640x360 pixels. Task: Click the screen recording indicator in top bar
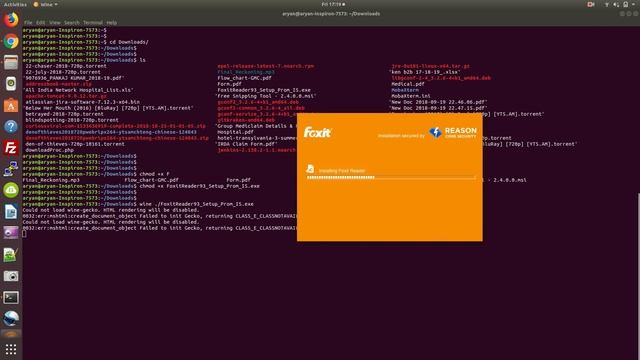[591, 4]
